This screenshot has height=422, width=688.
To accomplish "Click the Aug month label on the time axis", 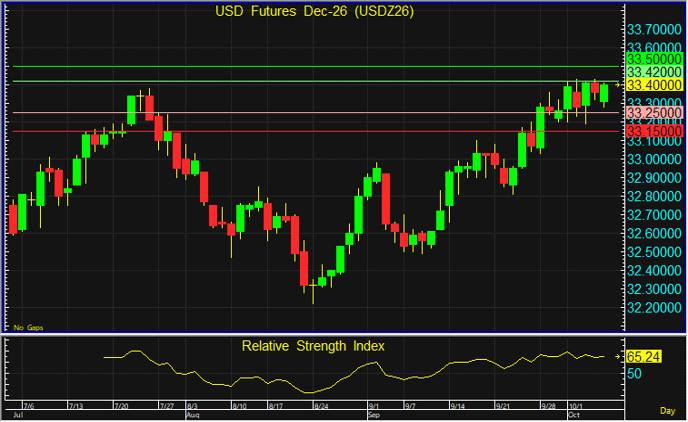I will (x=193, y=415).
